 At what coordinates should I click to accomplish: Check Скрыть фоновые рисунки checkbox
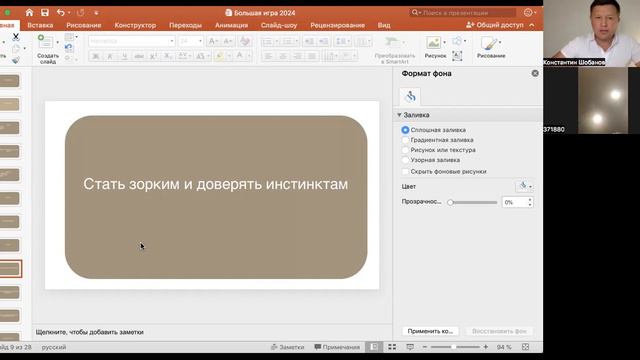click(x=405, y=171)
